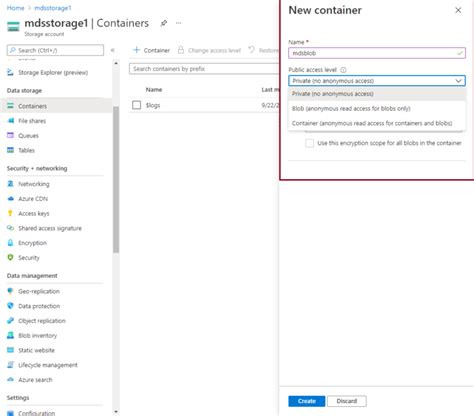Enable encryption scope for all blobs checkbox
474x416 pixels.
[309, 143]
